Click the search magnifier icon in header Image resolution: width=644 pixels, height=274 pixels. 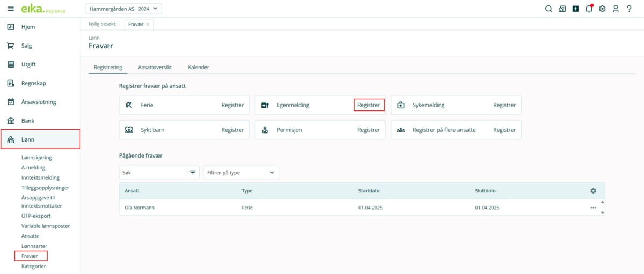548,9
